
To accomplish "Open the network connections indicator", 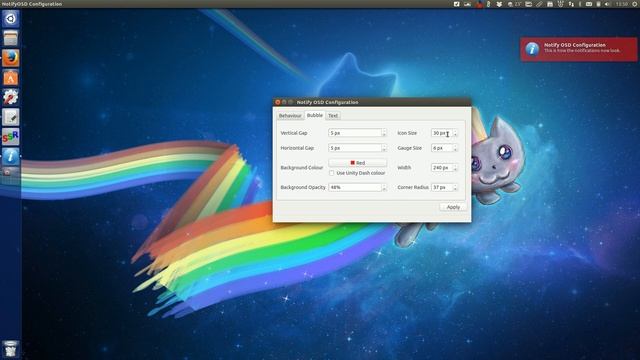I will [571, 4].
